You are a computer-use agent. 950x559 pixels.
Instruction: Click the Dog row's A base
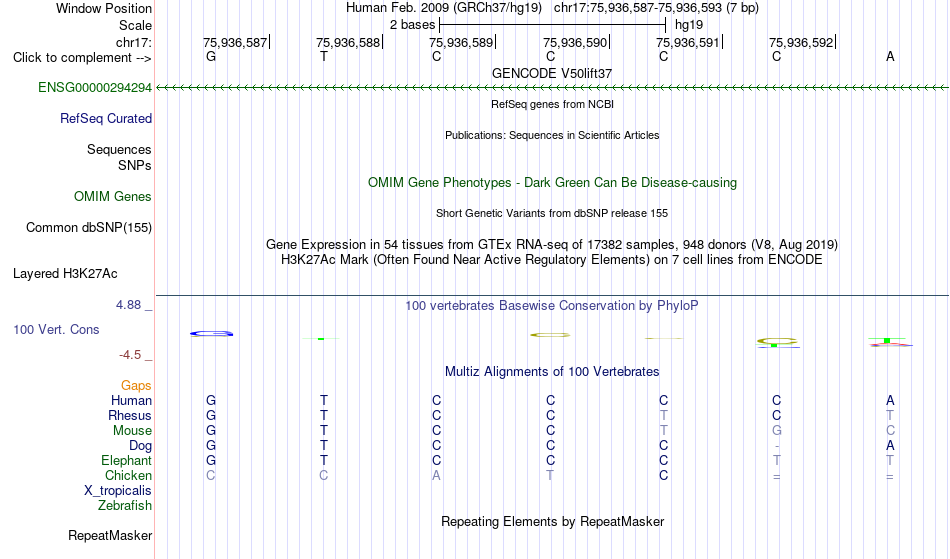[x=890, y=446]
